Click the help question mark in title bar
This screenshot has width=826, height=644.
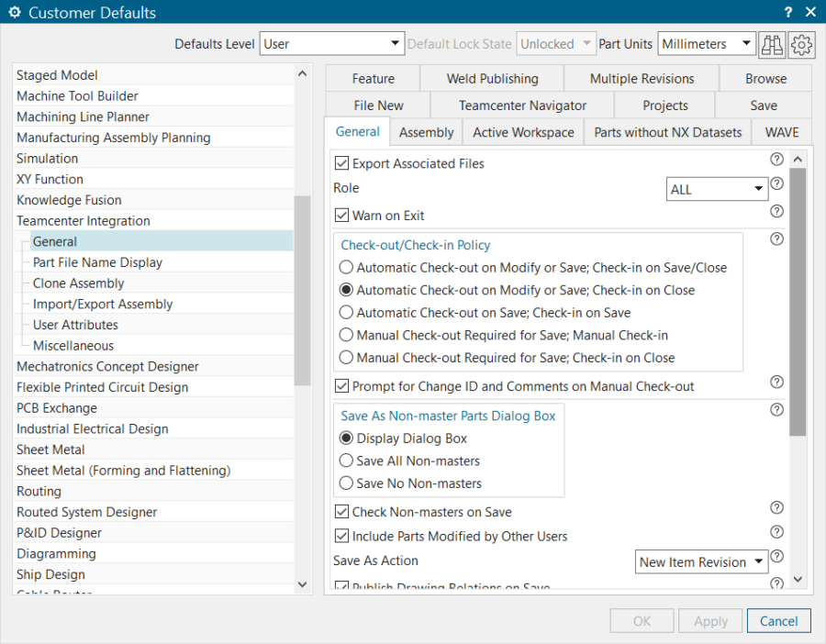tap(787, 12)
